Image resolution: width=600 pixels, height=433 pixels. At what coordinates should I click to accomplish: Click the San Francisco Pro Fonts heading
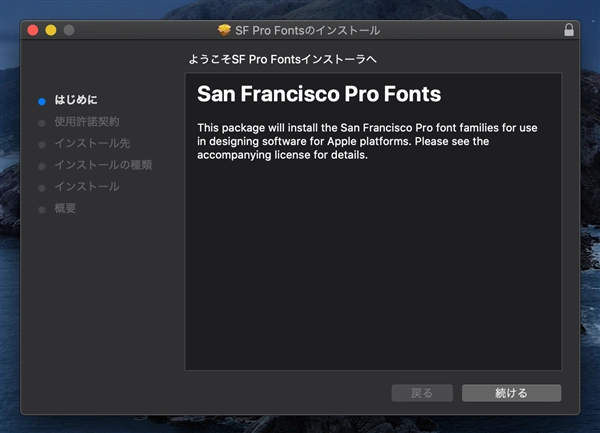(319, 94)
